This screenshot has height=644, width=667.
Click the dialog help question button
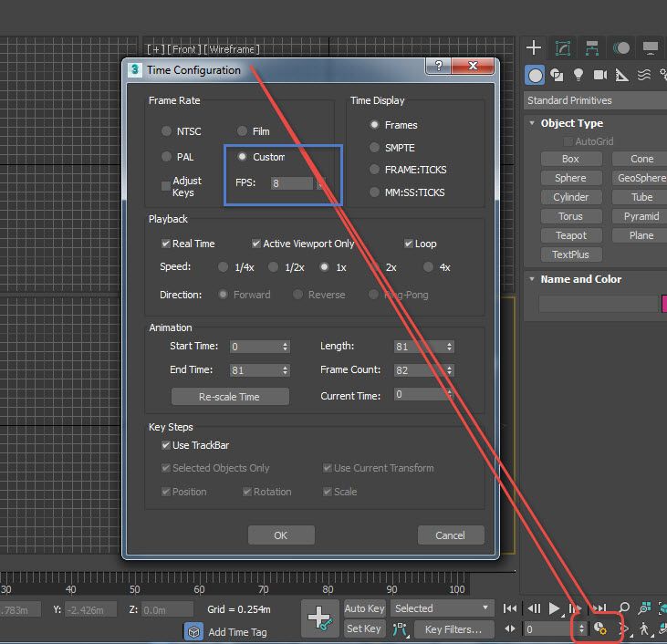coord(439,66)
